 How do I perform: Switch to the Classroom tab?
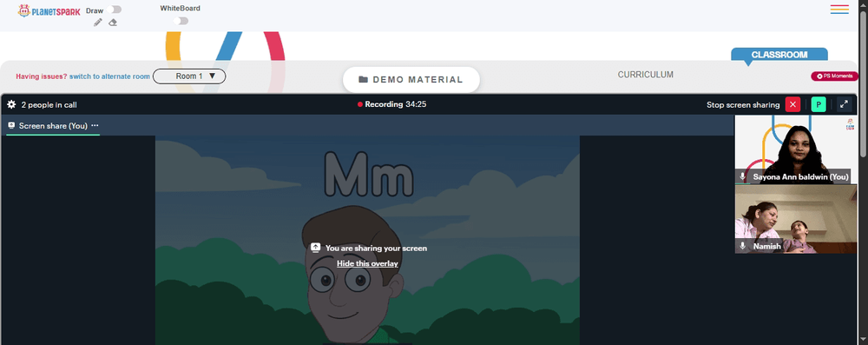click(779, 55)
